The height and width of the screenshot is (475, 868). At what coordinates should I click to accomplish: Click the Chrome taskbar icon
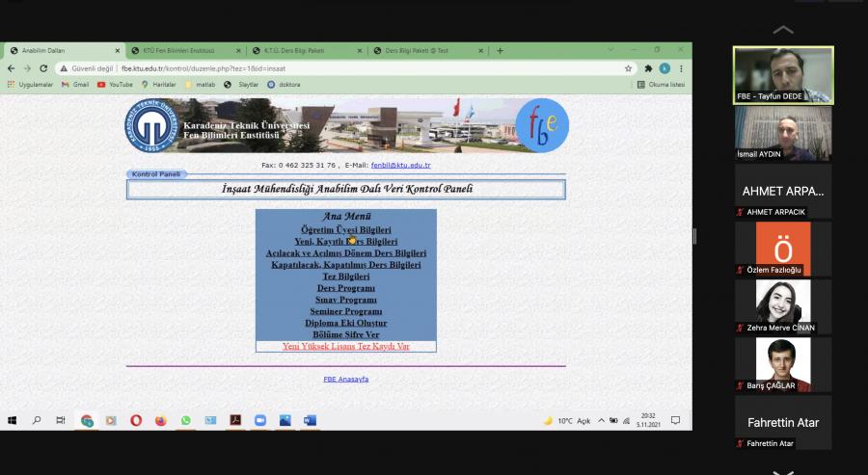point(87,421)
